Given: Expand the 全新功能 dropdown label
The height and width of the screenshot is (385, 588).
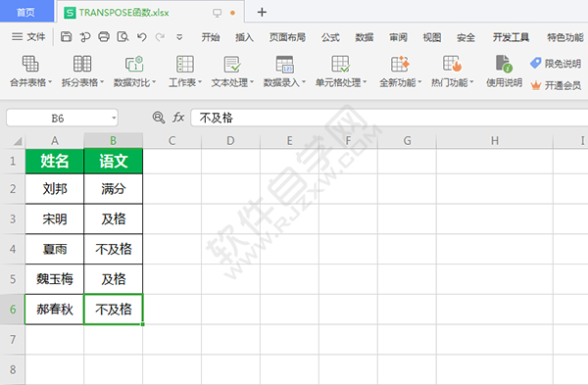Looking at the screenshot, I should 400,82.
